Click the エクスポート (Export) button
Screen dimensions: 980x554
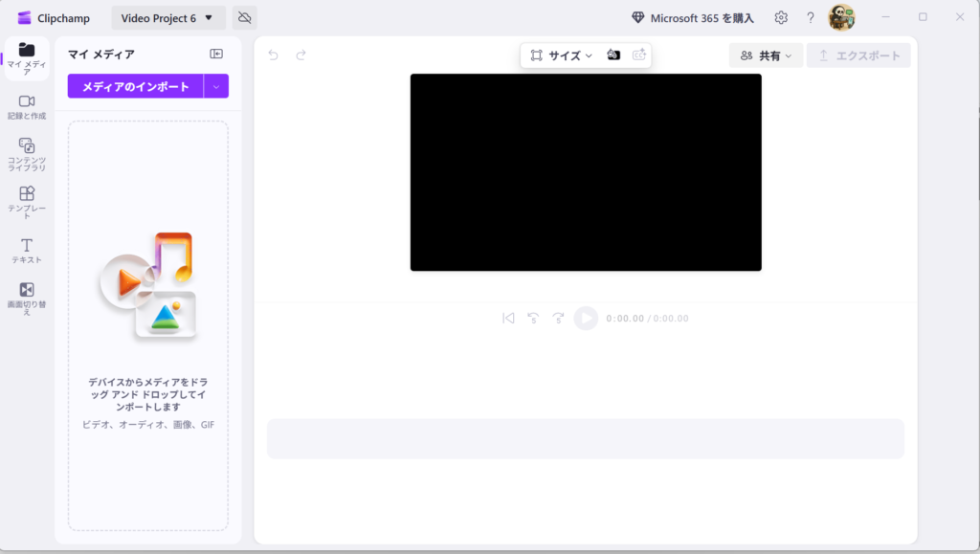(858, 55)
